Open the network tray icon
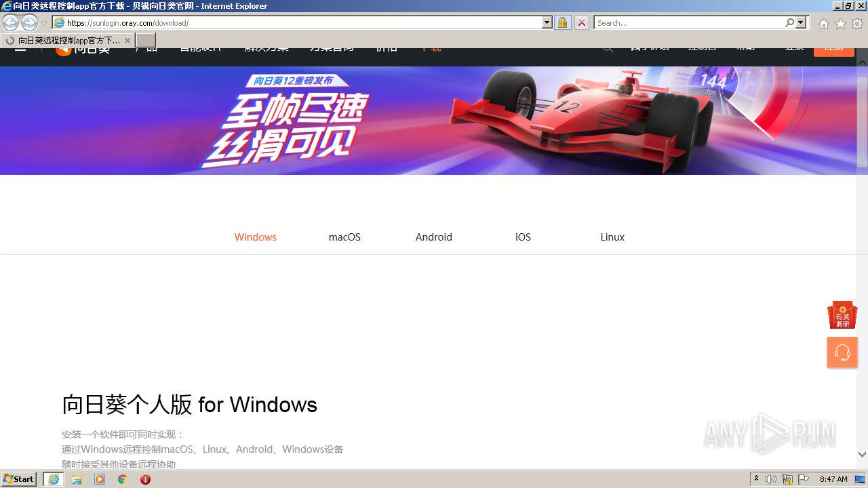This screenshot has height=488, width=868. coord(787,479)
